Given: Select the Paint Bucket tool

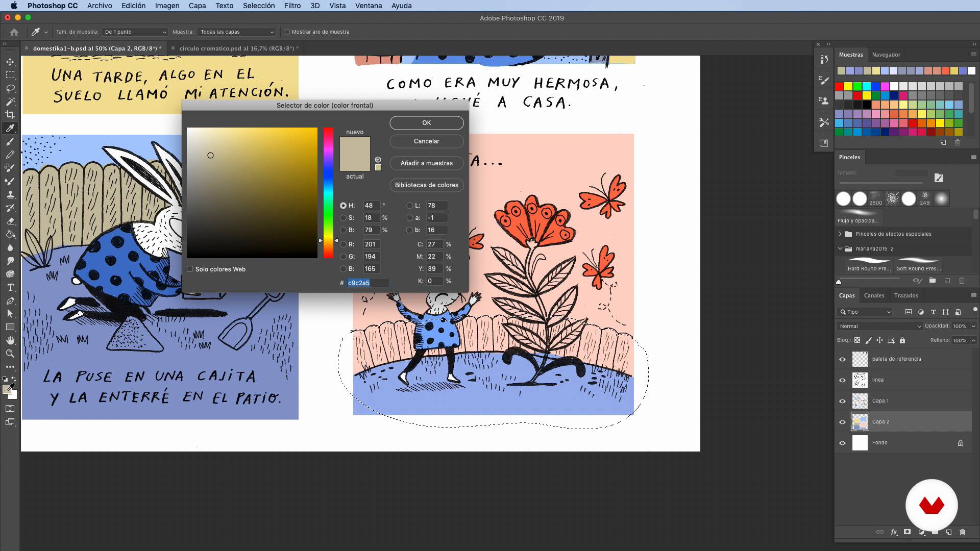Looking at the screenshot, I should pyautogui.click(x=10, y=234).
